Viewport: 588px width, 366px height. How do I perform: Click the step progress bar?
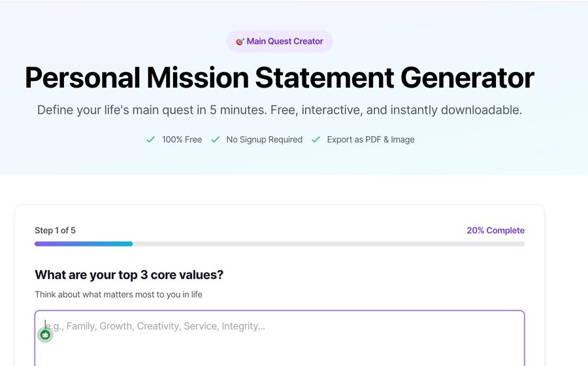click(x=280, y=244)
